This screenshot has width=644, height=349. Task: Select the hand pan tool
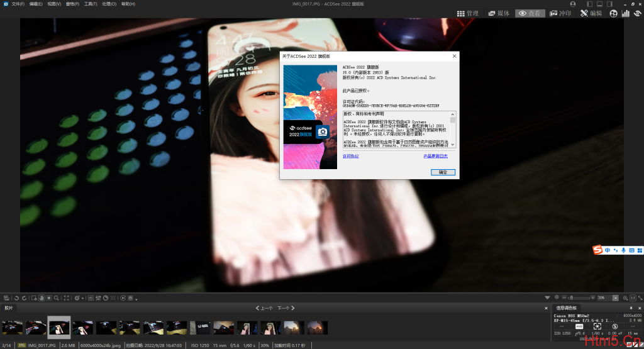[x=42, y=298]
